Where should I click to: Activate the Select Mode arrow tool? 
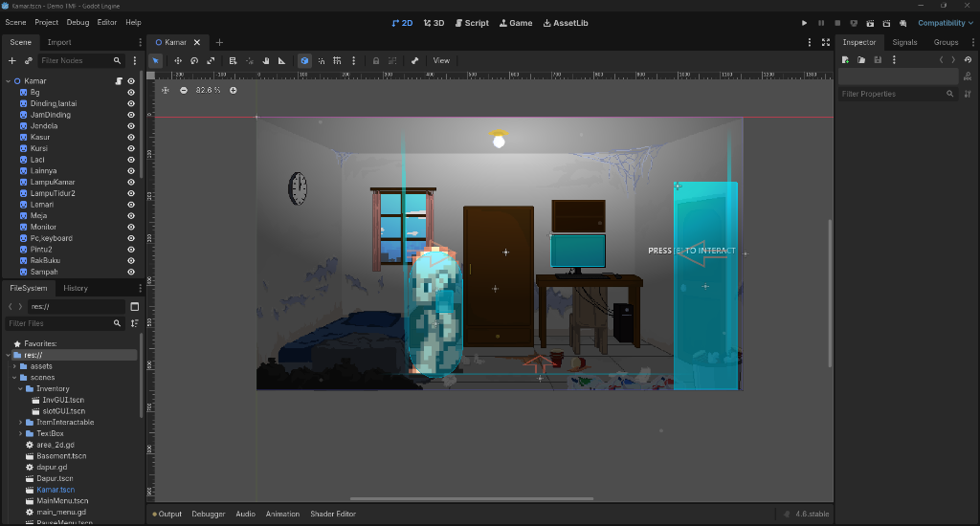156,60
